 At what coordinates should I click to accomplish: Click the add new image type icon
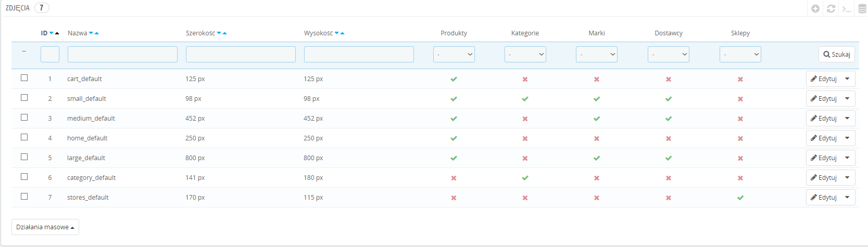(815, 8)
